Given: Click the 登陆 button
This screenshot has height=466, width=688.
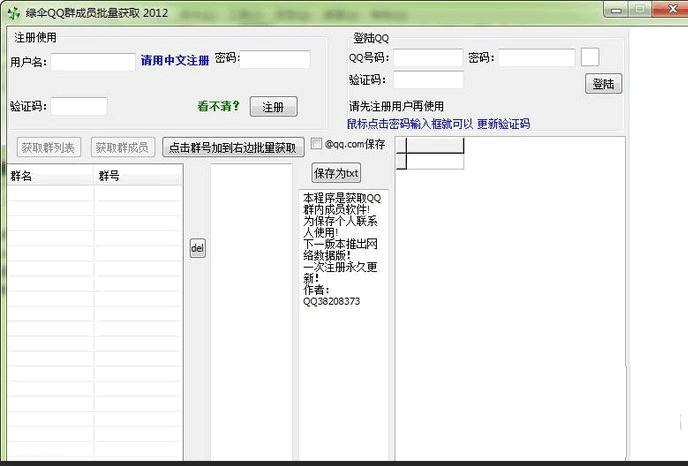Looking at the screenshot, I should click(603, 84).
